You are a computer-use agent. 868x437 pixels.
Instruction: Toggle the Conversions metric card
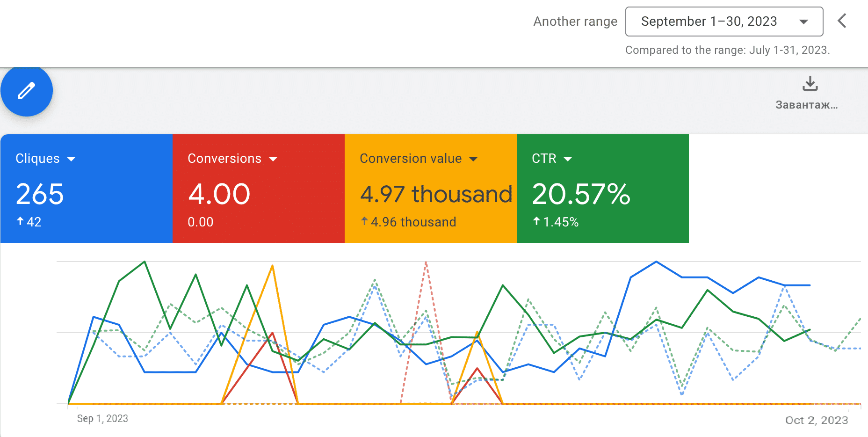coord(259,189)
